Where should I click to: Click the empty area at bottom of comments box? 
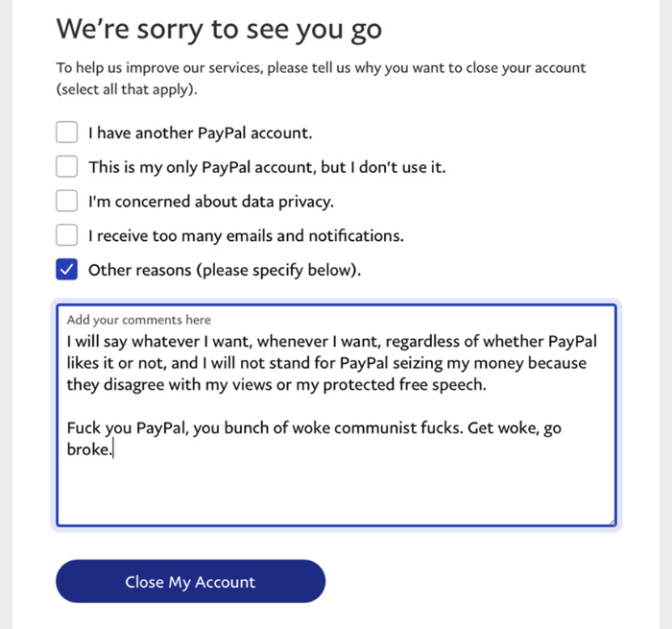tap(336, 495)
